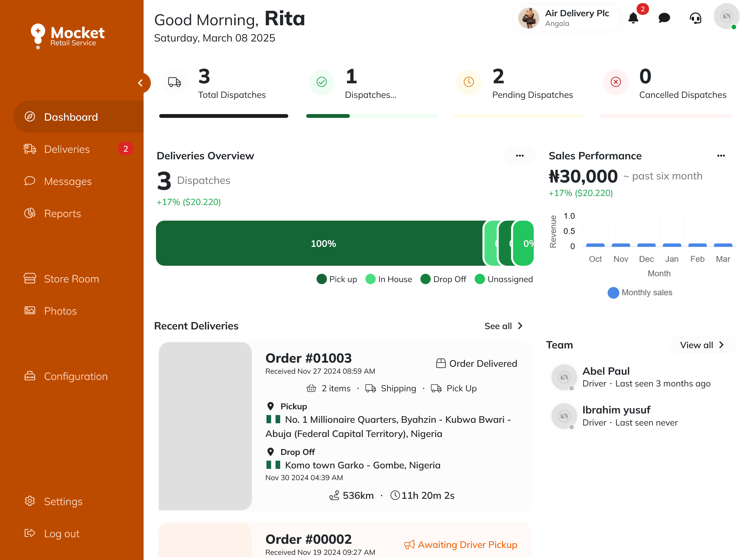This screenshot has height=560, width=748.
Task: Click Order #01003 thumbnail placeholder
Action: 205,426
